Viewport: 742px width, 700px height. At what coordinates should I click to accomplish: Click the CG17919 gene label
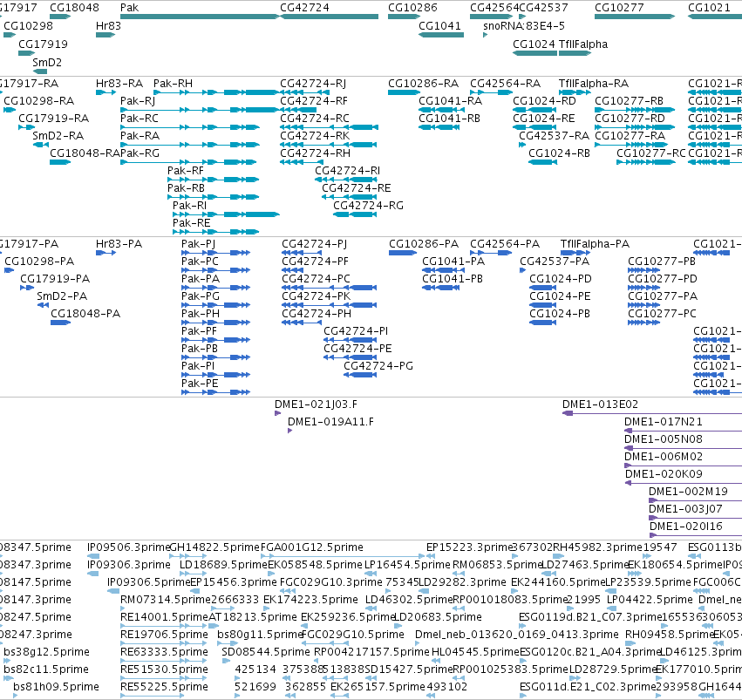43,44
